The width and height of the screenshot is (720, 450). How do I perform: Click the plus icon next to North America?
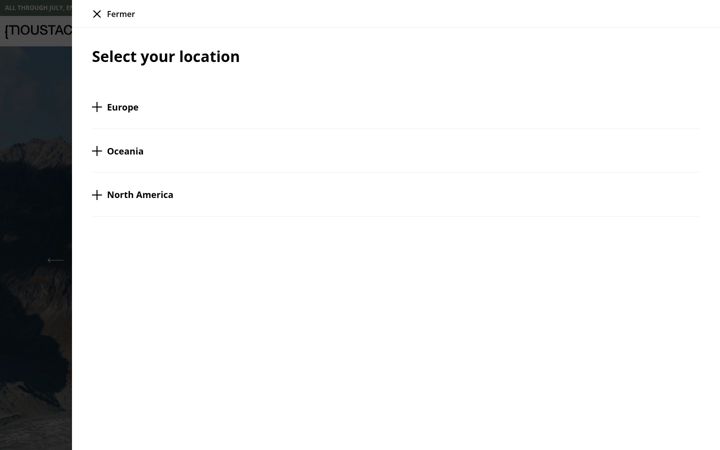96,195
